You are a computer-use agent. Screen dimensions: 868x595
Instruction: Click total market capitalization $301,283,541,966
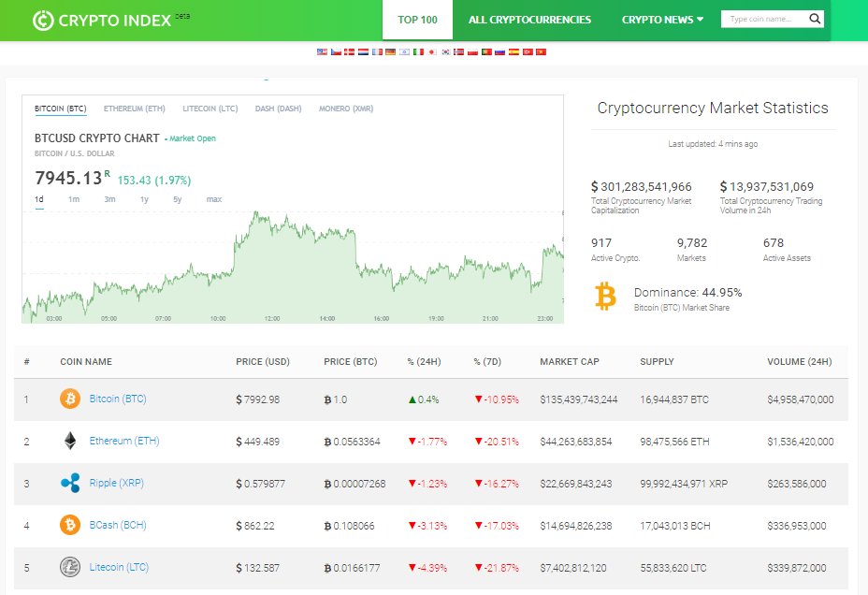point(641,186)
